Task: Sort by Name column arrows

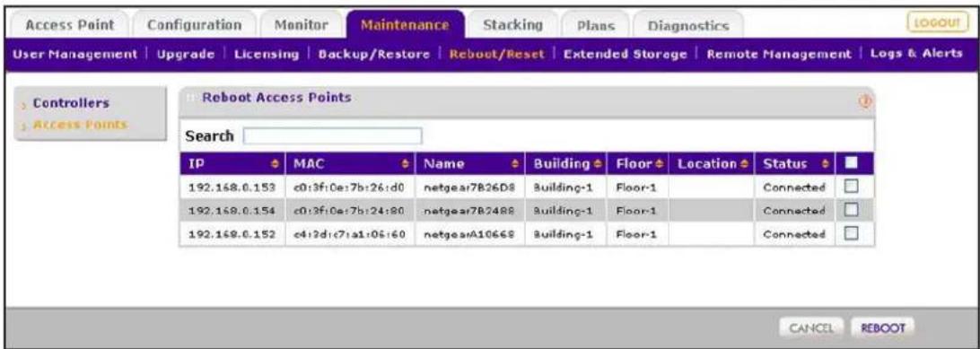Action: click(x=515, y=164)
